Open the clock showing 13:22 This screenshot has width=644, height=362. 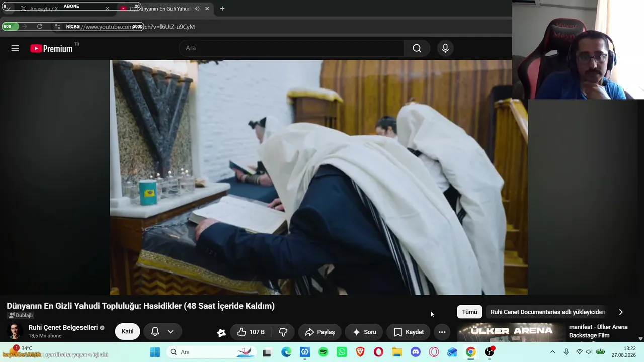click(x=623, y=352)
